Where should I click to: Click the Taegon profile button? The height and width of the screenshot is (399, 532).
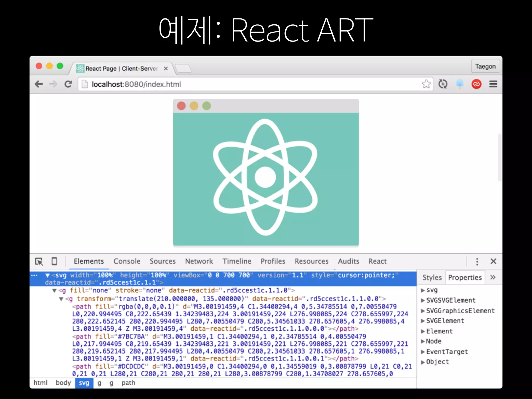point(485,66)
